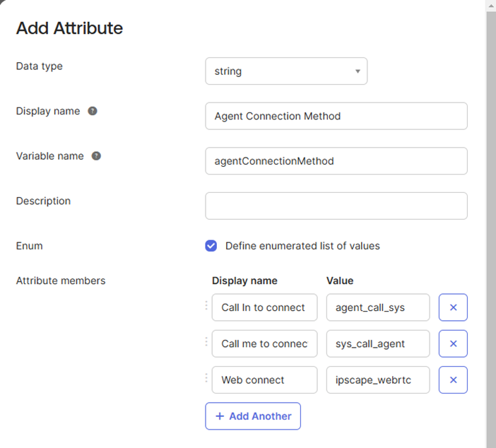496x448 pixels.
Task: Click the Agent Connection Method field
Action: click(336, 116)
